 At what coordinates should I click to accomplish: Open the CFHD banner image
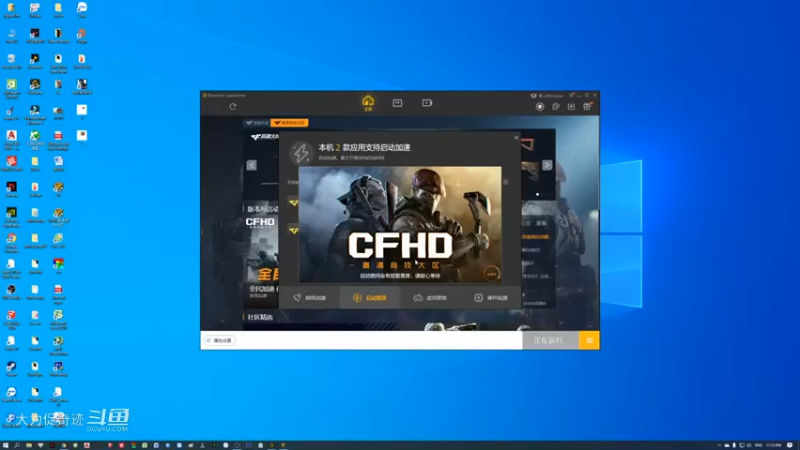[x=400, y=224]
